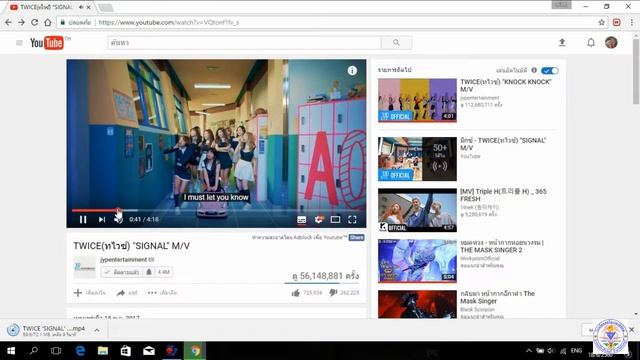Image resolution: width=640 pixels, height=360 pixels.
Task: Dislike the video with thumbs down
Action: 333,293
